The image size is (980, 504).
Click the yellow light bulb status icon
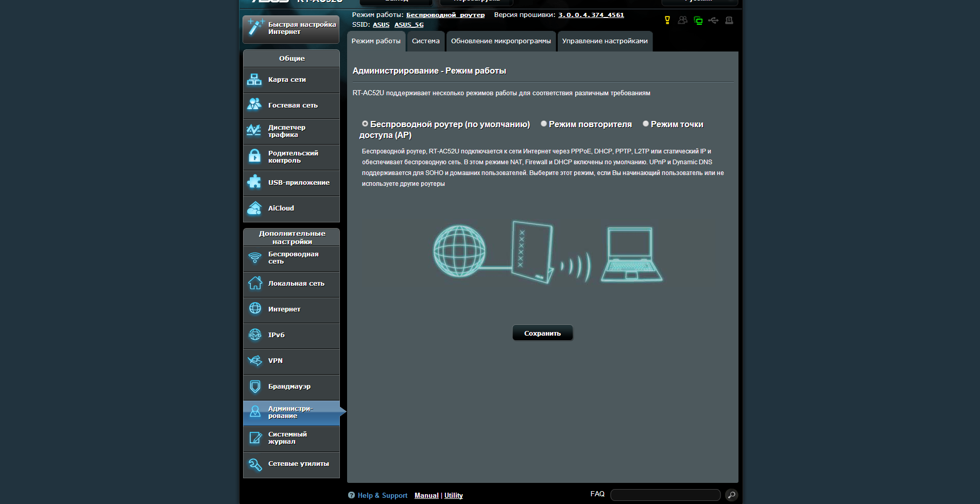pyautogui.click(x=667, y=21)
